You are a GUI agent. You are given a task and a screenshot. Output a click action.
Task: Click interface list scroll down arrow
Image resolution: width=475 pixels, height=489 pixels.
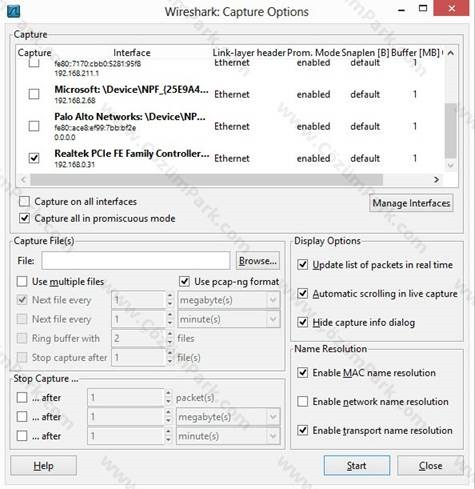(451, 165)
